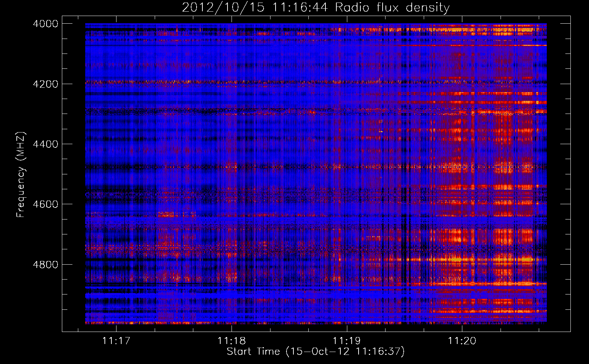Click the 11:17 time axis label

tap(116, 341)
